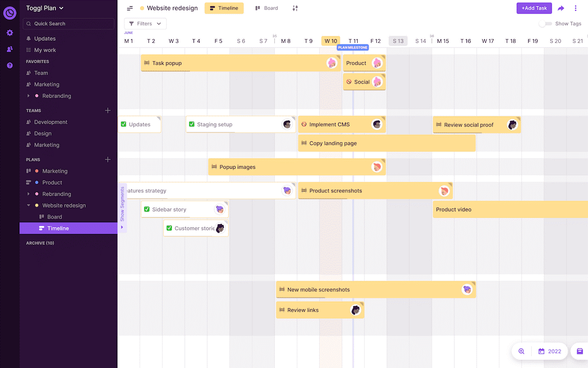This screenshot has width=588, height=368.
Task: Open the Product video task
Action: click(510, 210)
